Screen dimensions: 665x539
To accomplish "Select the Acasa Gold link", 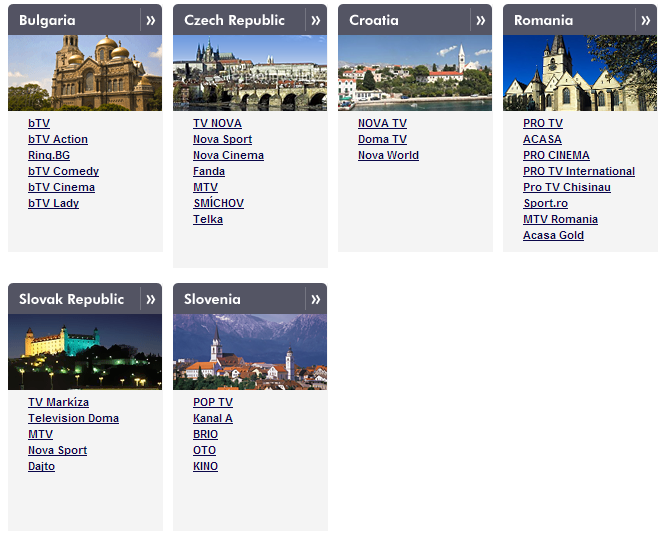I will pyautogui.click(x=553, y=235).
